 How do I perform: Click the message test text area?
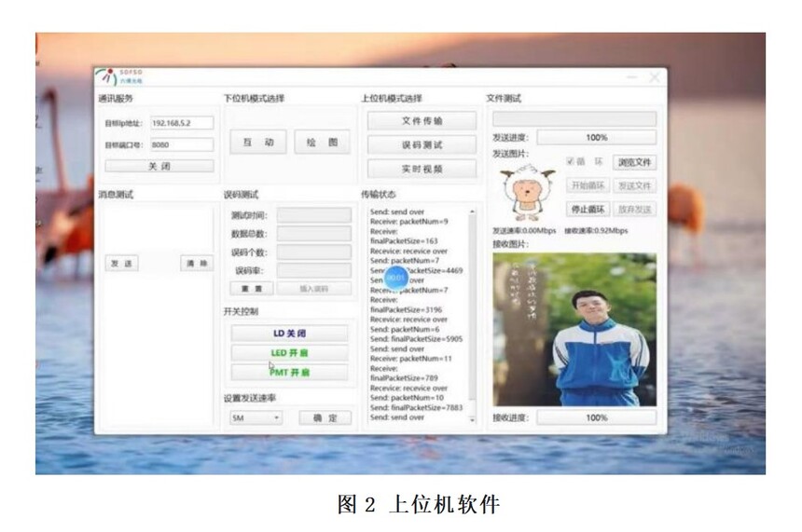coord(158,227)
